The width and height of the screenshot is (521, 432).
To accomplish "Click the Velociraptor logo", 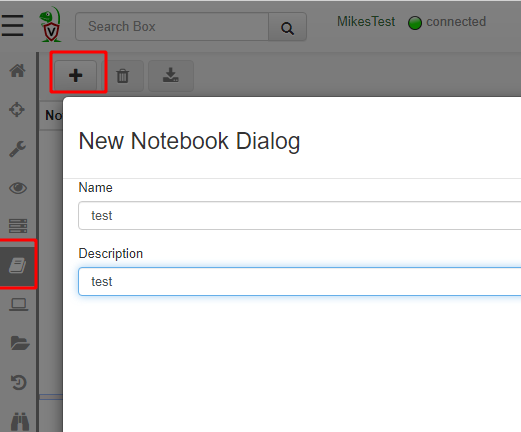I will coord(50,25).
